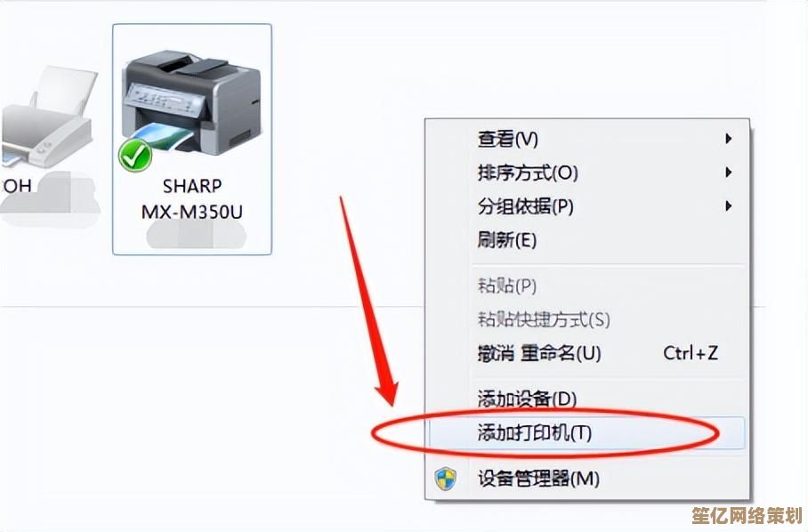Open the 分组依据(P) submenu
The width and height of the screenshot is (808, 532).
click(587, 206)
